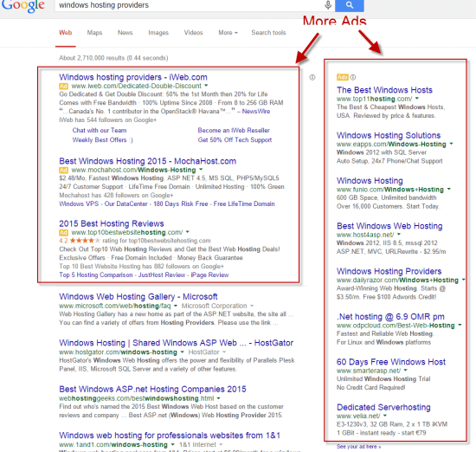
Task: Click 'See your ad here' link
Action: pos(358,447)
